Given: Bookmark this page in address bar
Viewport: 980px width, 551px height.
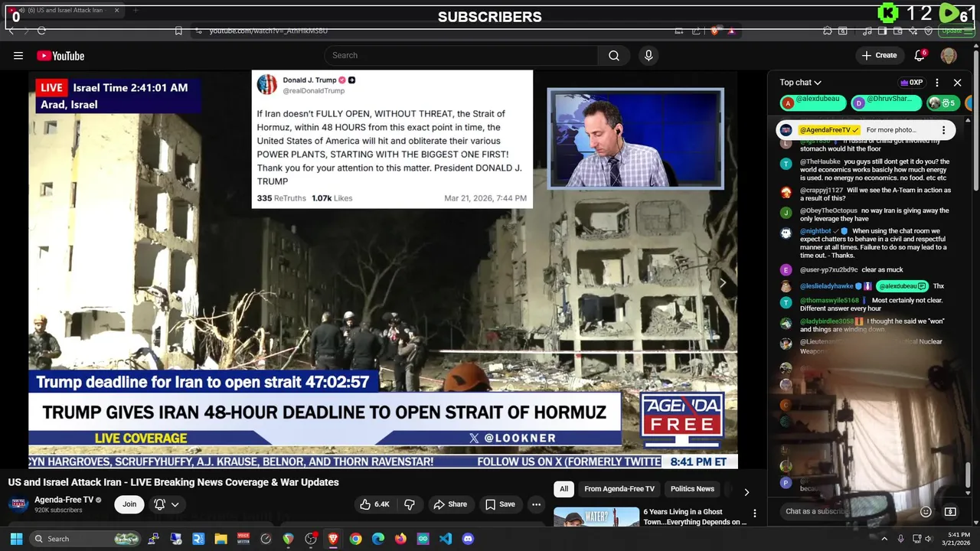Looking at the screenshot, I should click(178, 31).
